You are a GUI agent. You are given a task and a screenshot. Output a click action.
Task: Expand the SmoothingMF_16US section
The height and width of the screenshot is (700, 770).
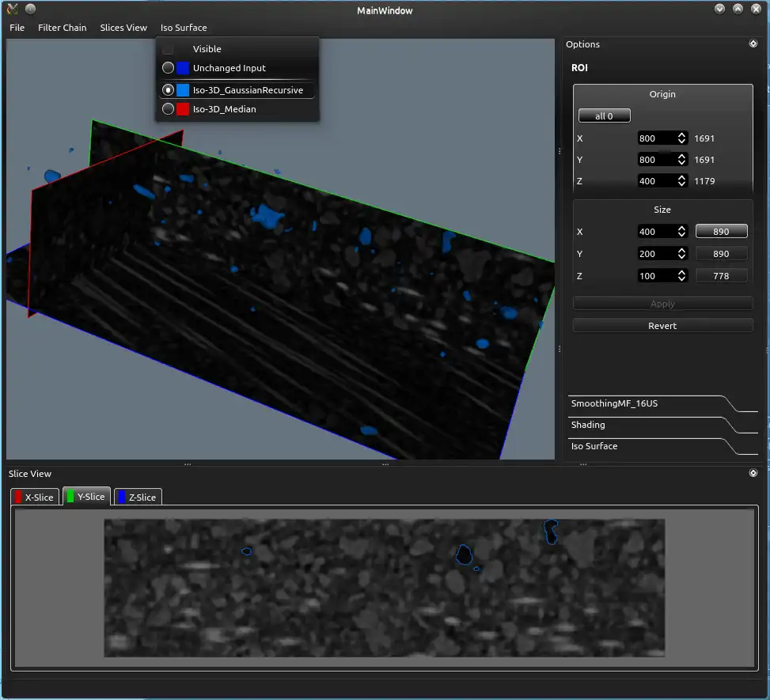[x=614, y=403]
